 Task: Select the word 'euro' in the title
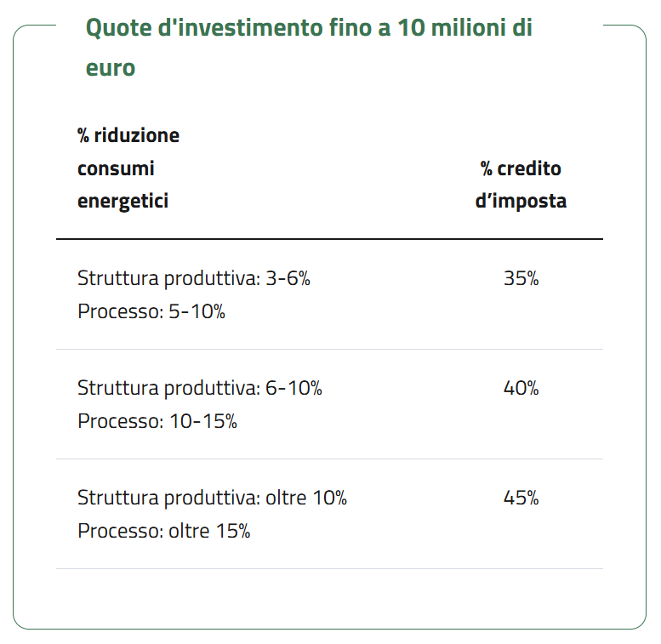point(111,68)
